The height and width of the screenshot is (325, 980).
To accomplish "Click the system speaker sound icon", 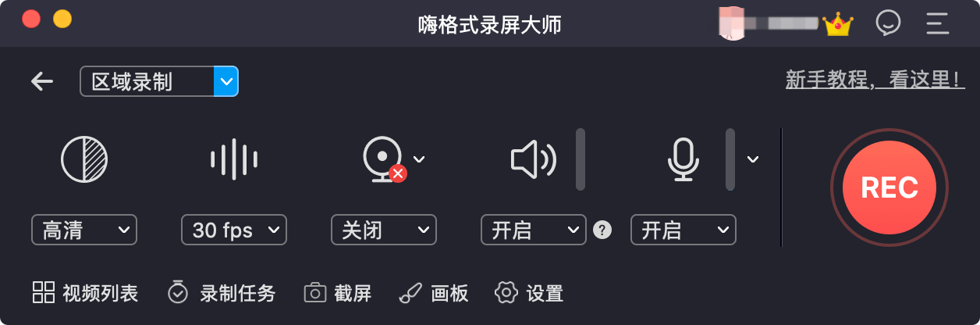I will [534, 160].
